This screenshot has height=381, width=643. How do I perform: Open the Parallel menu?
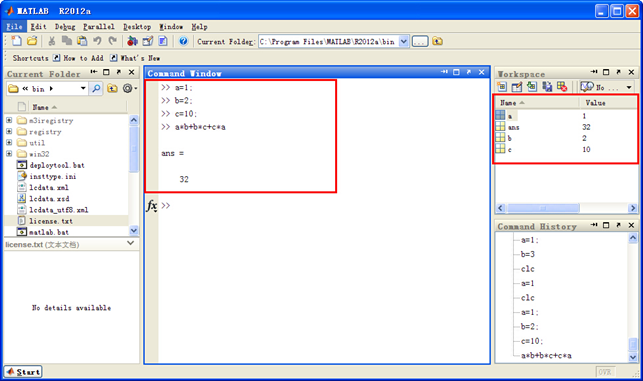point(99,27)
